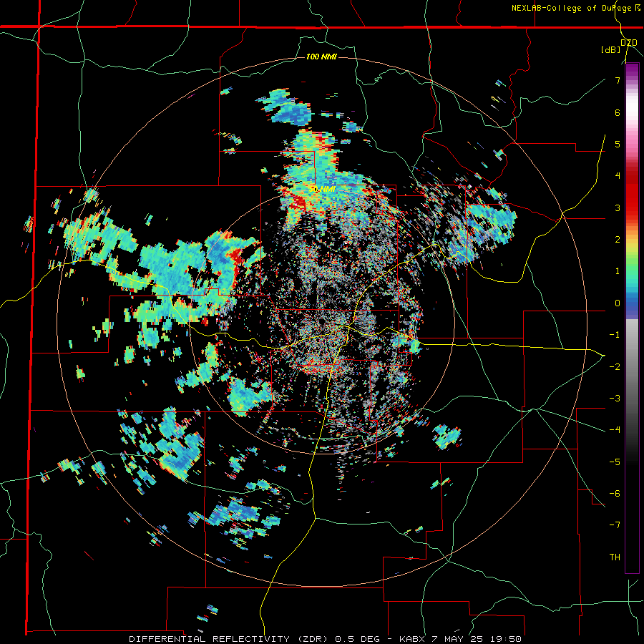Click the red segment of the color bar
This screenshot has width=644, height=644.
[632, 197]
